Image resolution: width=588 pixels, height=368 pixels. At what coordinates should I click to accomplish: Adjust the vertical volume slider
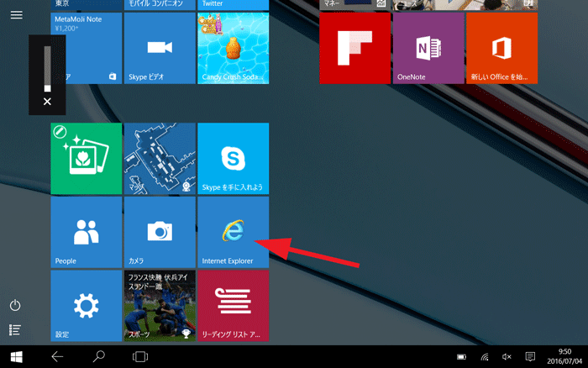tap(47, 69)
